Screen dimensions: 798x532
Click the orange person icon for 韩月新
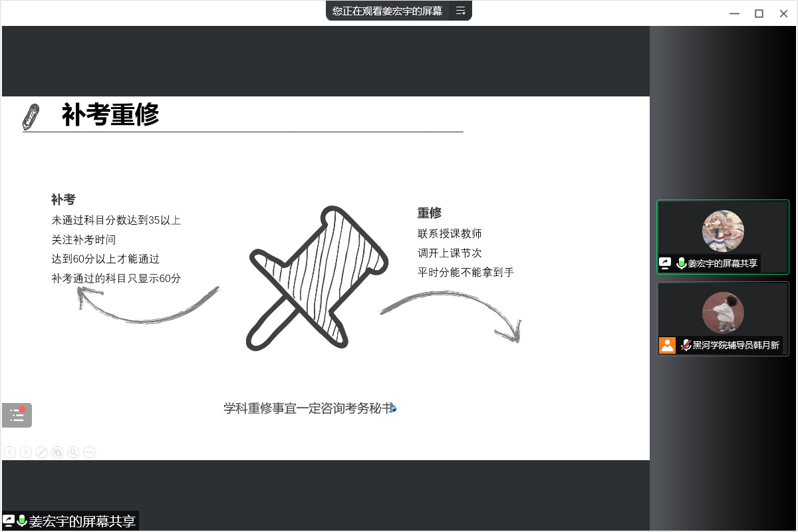pos(667,345)
